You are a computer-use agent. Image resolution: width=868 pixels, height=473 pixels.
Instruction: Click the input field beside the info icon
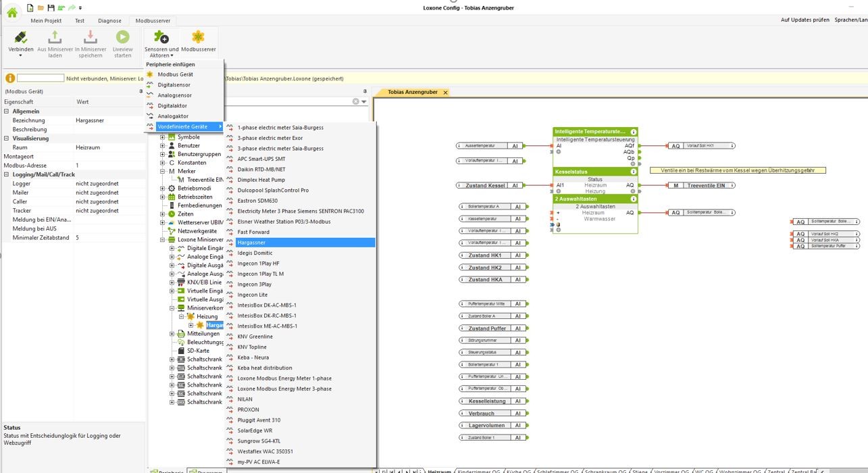(40, 79)
